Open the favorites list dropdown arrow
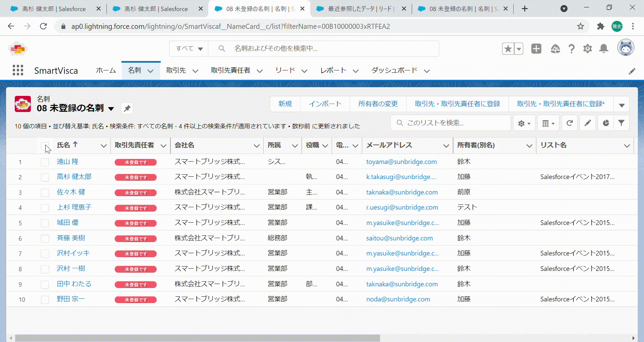The image size is (644, 342). [519, 49]
